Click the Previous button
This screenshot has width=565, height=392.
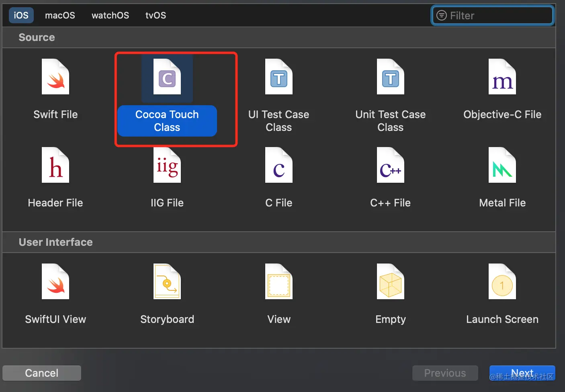point(445,373)
